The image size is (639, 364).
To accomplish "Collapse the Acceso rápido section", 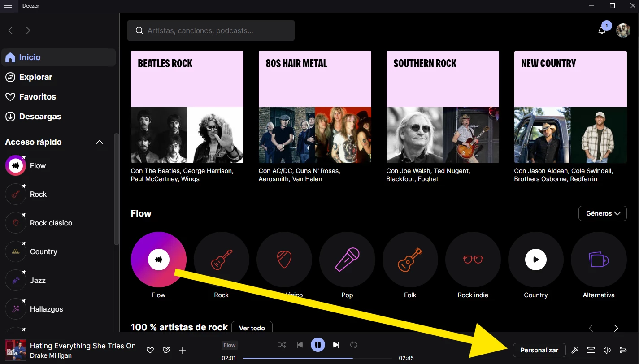I will [100, 142].
